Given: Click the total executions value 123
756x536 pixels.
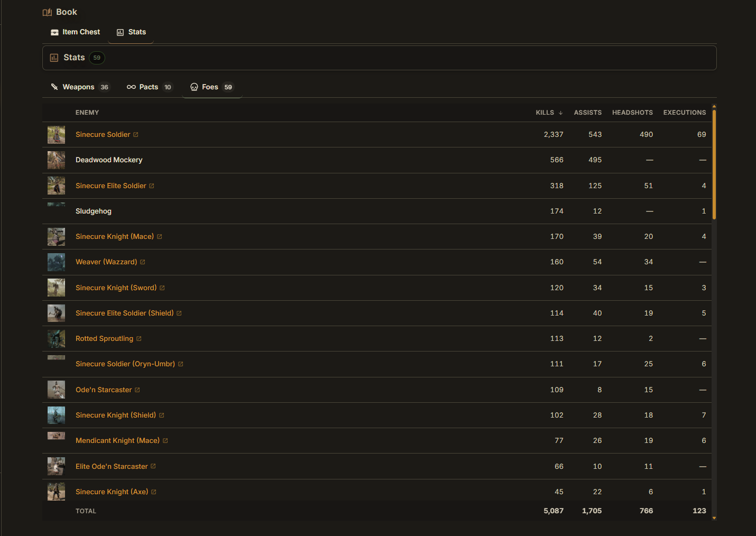Looking at the screenshot, I should click(699, 511).
